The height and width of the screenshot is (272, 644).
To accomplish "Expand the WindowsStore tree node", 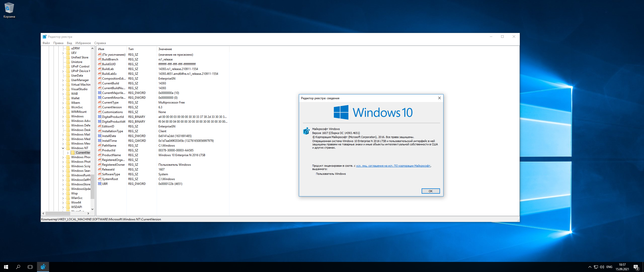I will pyautogui.click(x=63, y=184).
